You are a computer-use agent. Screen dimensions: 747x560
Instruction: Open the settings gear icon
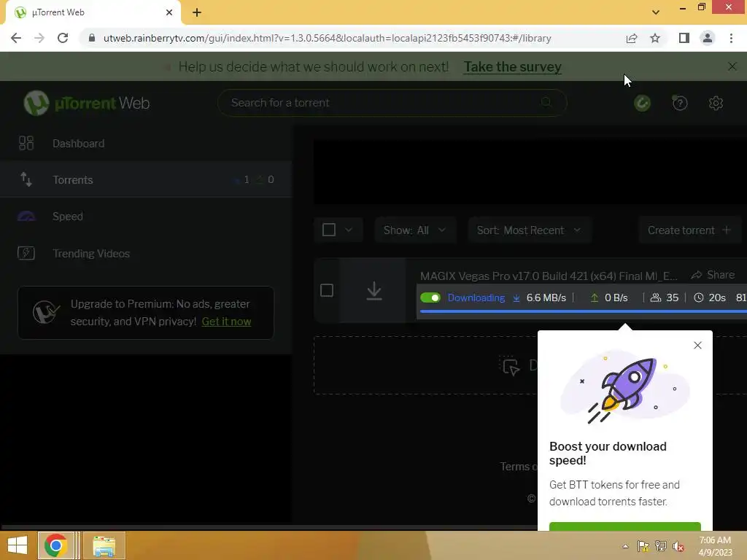click(x=716, y=103)
